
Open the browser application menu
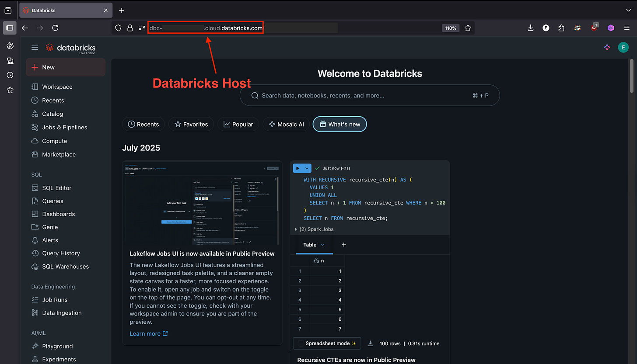point(627,28)
